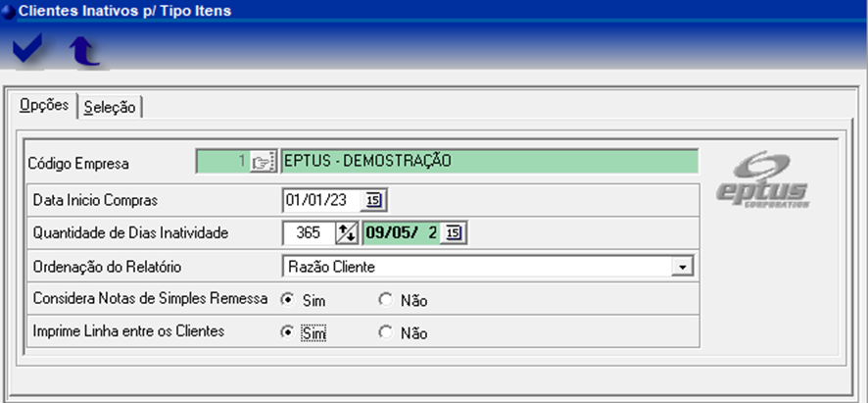Click the Eptus Corporation logo

coord(761,179)
